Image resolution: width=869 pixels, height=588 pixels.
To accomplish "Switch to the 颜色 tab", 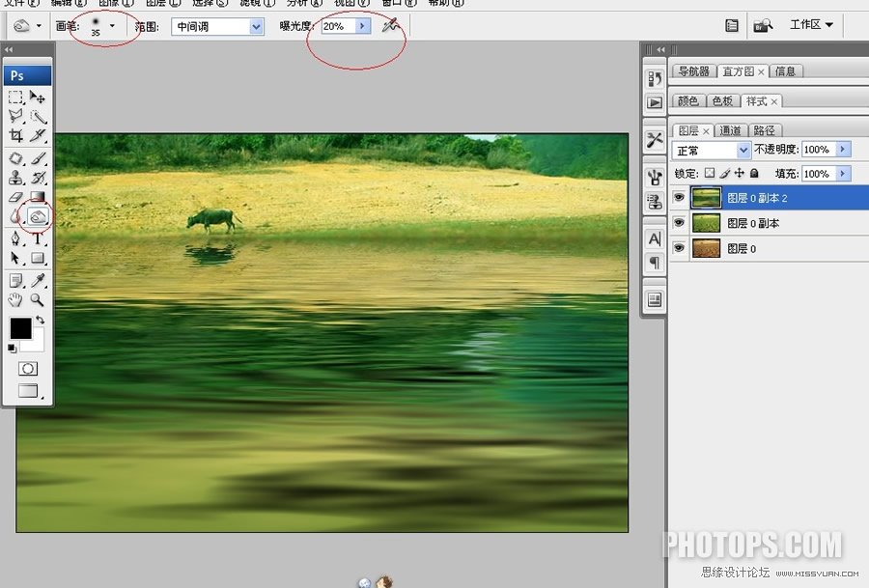I will pyautogui.click(x=687, y=100).
